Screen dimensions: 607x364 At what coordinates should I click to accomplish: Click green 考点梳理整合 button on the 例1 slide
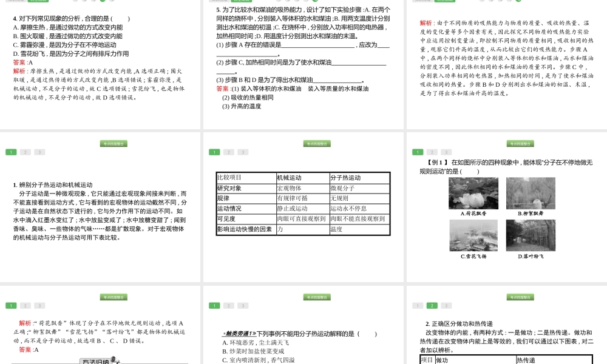(x=520, y=144)
